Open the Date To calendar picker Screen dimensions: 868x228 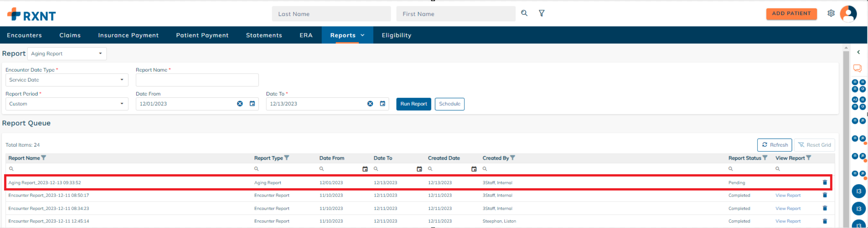[x=382, y=104]
